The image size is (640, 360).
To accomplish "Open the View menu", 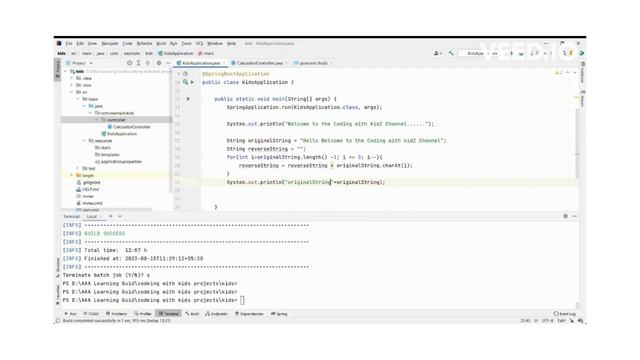I will tap(93, 43).
